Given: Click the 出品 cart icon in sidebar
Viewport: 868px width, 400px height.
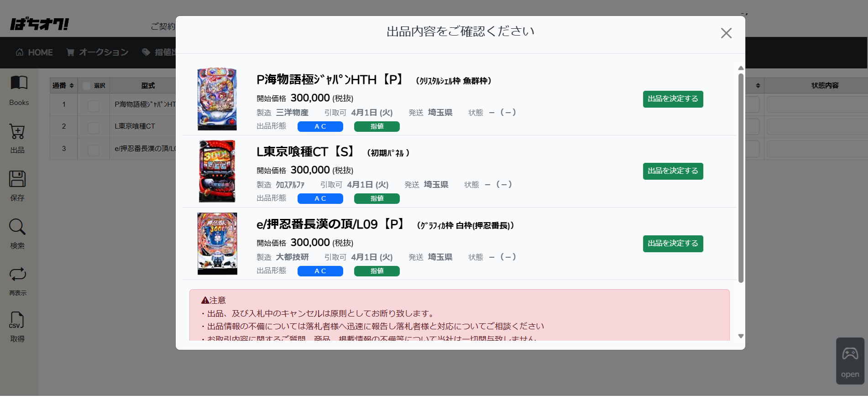Looking at the screenshot, I should [x=17, y=132].
